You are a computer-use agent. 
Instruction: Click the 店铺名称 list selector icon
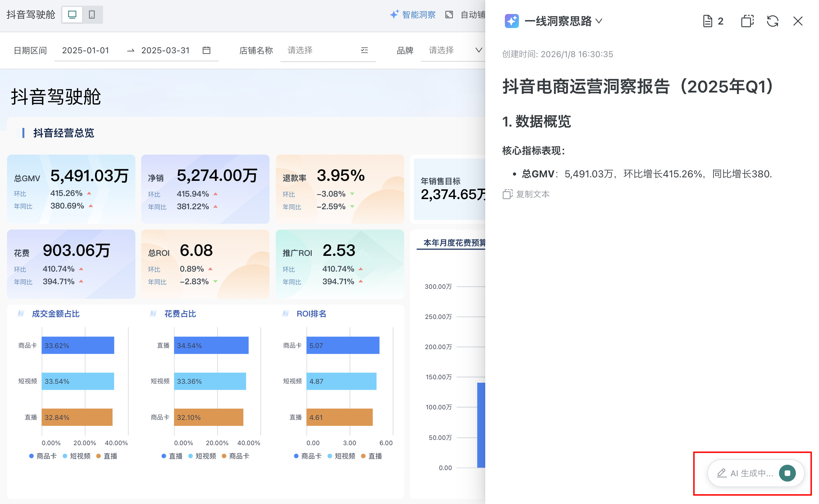point(364,50)
